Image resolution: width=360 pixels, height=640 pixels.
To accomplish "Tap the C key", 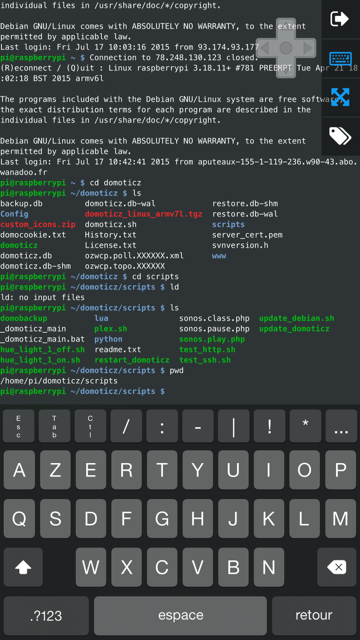I will tap(162, 567).
